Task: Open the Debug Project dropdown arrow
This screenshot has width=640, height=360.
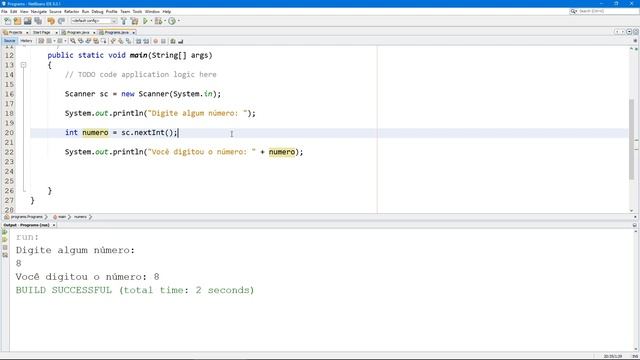Action: 164,21
